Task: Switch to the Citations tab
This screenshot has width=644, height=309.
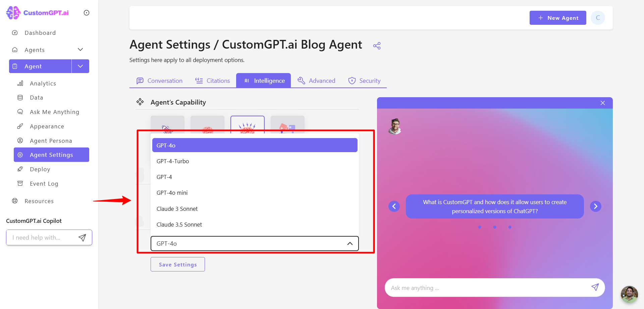Action: [x=213, y=81]
